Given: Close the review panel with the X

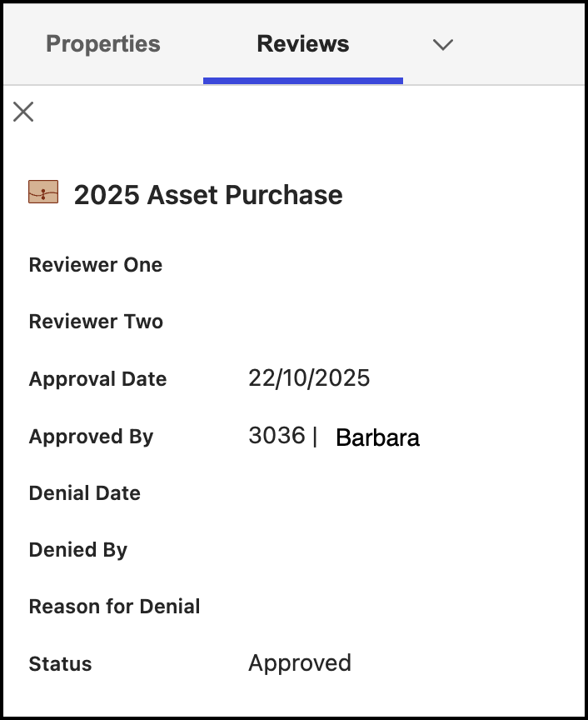Looking at the screenshot, I should click(23, 112).
